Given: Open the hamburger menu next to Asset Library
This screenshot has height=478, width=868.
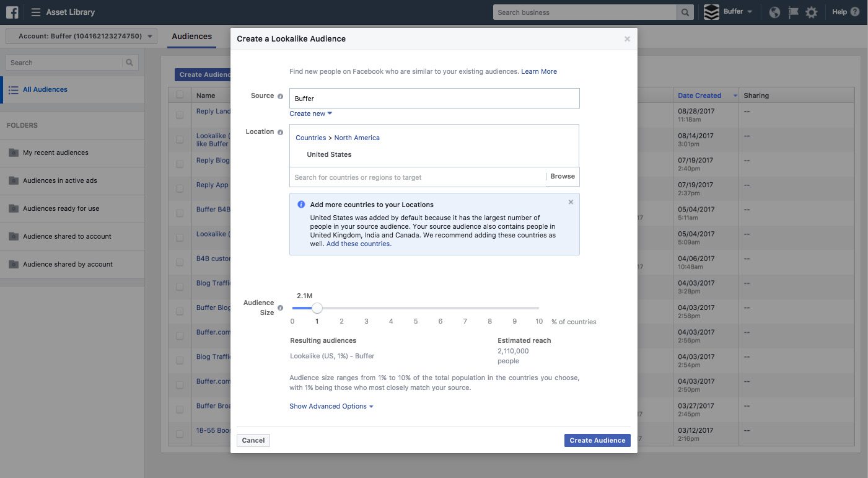Looking at the screenshot, I should (x=36, y=12).
